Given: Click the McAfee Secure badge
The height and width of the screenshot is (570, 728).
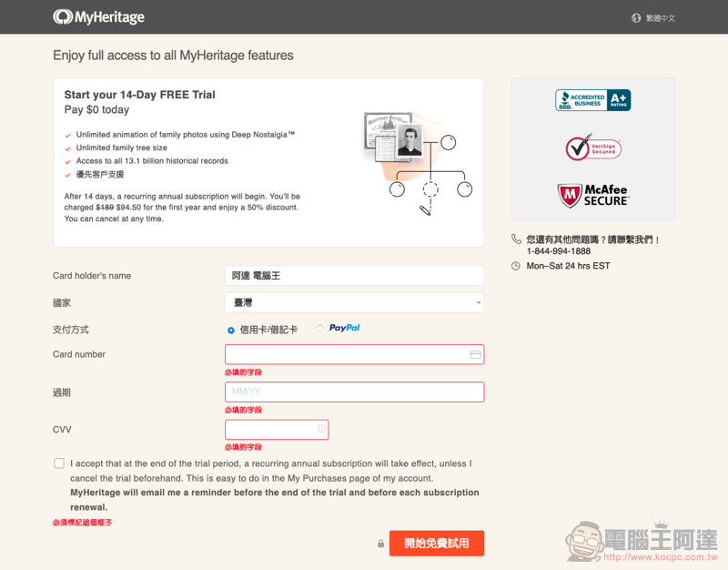Looking at the screenshot, I should (x=593, y=196).
